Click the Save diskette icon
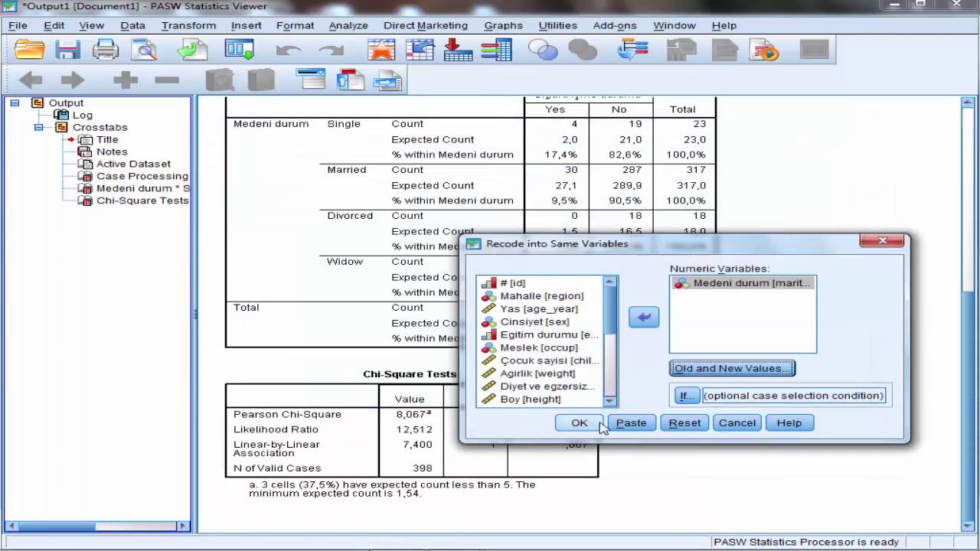 [67, 51]
